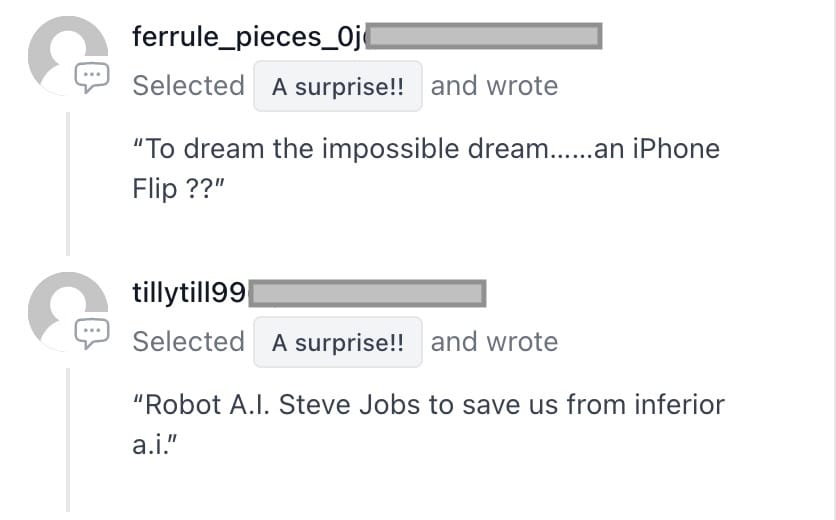836x520 pixels.
Task: Click the comment bubble badge on tillytill99 avatar
Action: coord(92,334)
